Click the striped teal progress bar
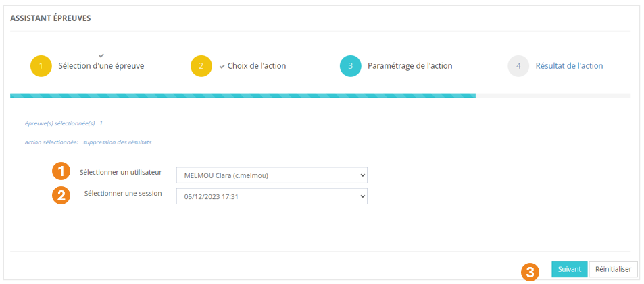The image size is (644, 284). click(x=243, y=96)
